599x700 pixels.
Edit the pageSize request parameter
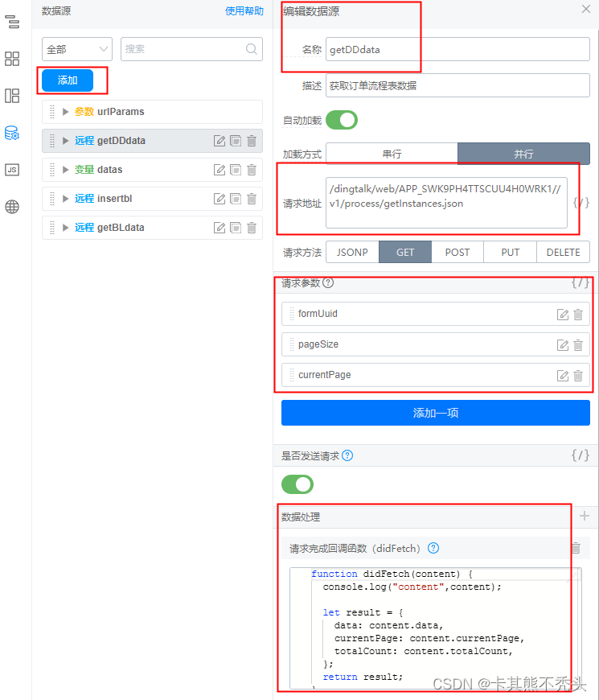pyautogui.click(x=563, y=345)
